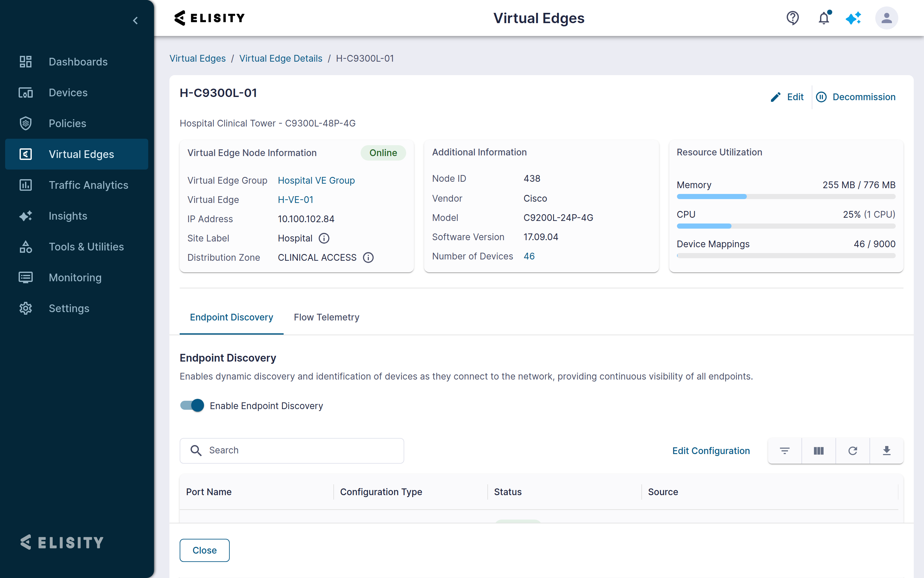
Task: Click model value C9200L-24P-4G
Action: click(x=558, y=217)
